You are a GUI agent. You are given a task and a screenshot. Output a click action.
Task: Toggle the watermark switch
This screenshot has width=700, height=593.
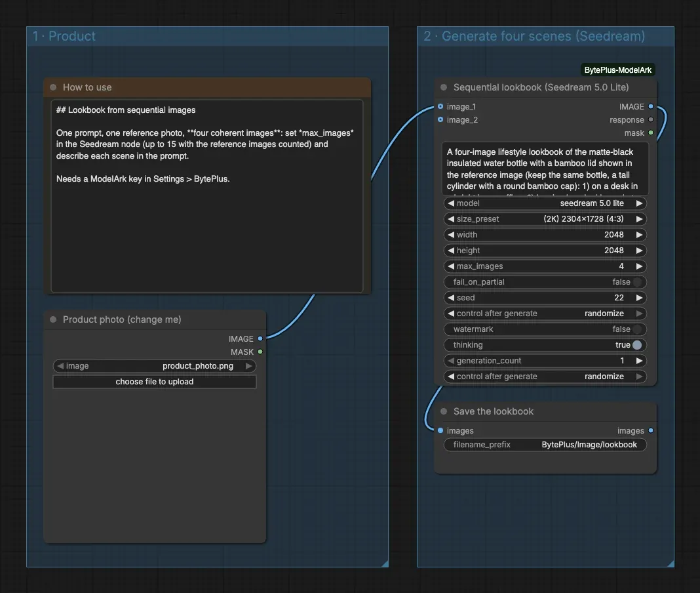pyautogui.click(x=637, y=329)
